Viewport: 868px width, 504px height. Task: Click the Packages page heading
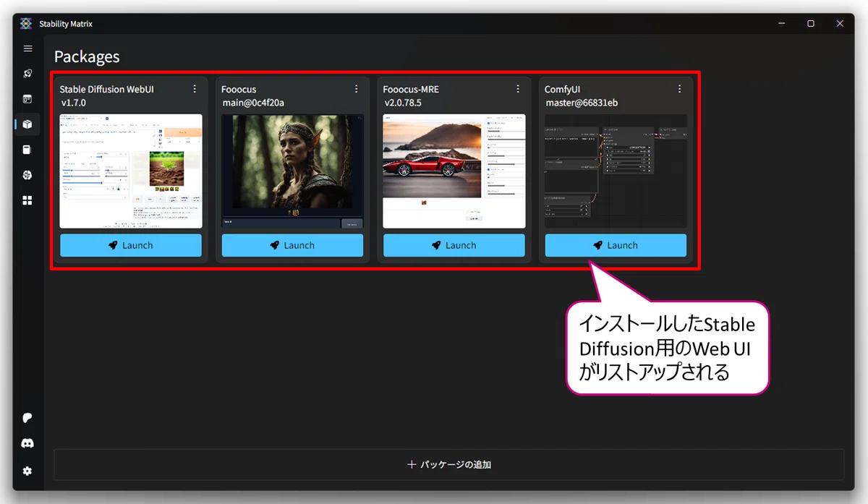pos(87,56)
